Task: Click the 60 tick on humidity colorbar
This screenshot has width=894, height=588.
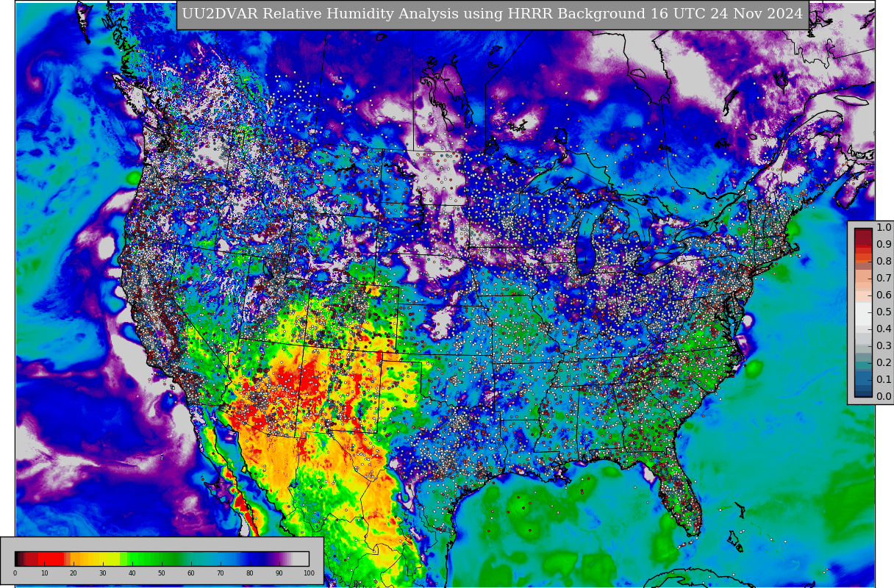Action: [x=191, y=573]
